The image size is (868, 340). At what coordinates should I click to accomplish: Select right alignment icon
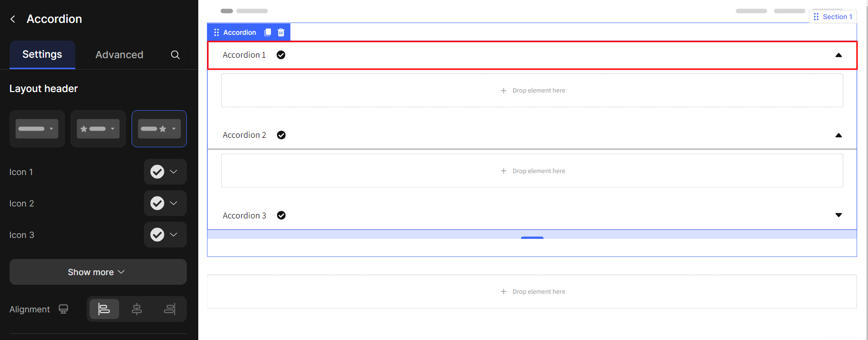coord(169,309)
